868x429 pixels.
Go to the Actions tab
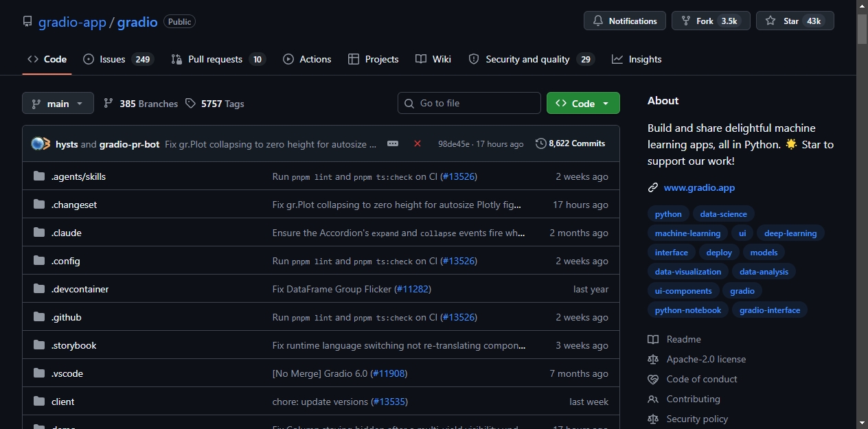pyautogui.click(x=307, y=59)
